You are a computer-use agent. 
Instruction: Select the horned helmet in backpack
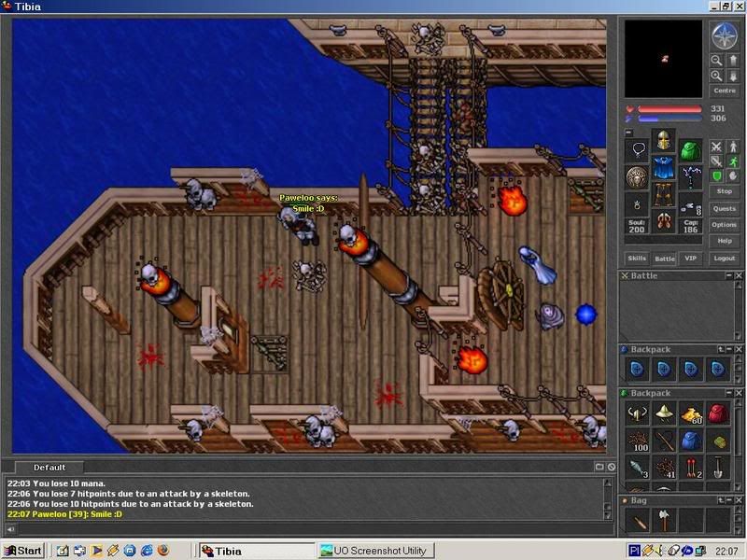click(x=638, y=413)
